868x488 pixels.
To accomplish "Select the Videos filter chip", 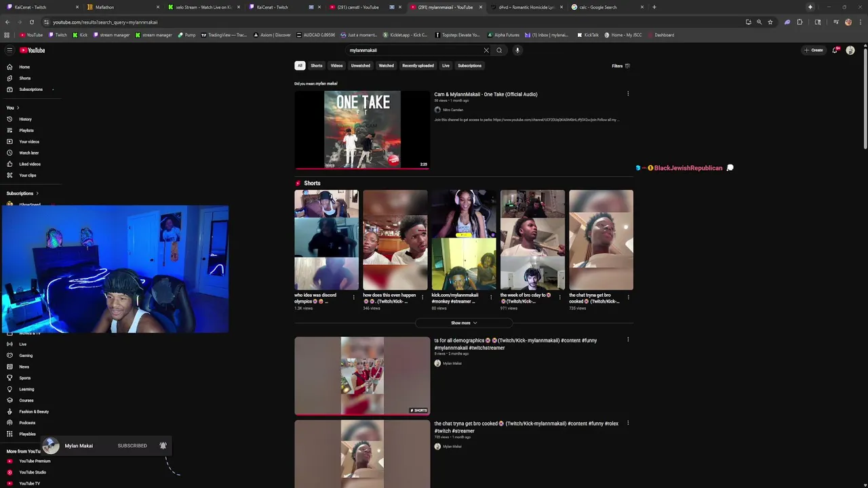I will [336, 66].
